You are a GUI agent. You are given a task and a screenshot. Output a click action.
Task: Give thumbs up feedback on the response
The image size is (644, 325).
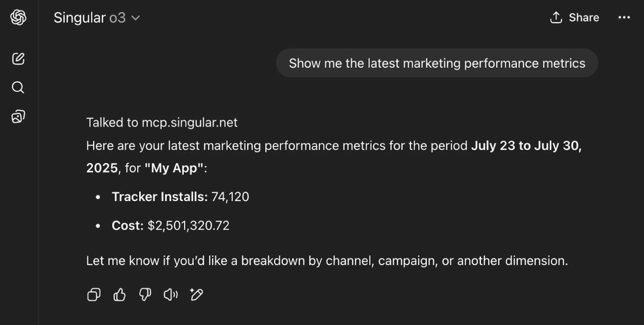119,295
